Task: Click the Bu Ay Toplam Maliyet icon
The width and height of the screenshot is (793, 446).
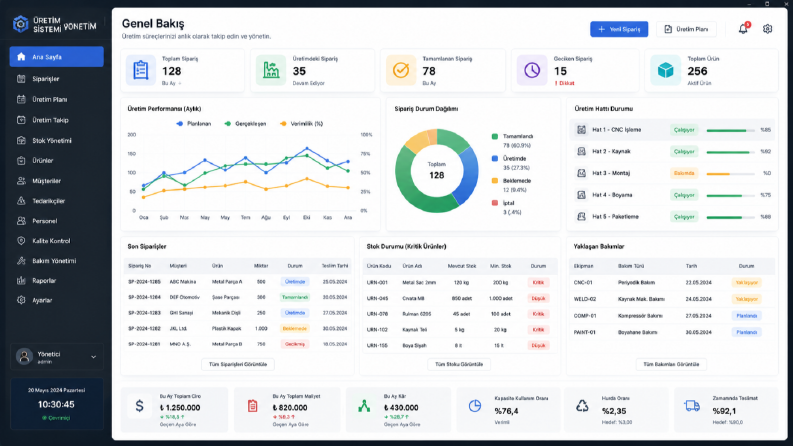Action: (x=252, y=406)
